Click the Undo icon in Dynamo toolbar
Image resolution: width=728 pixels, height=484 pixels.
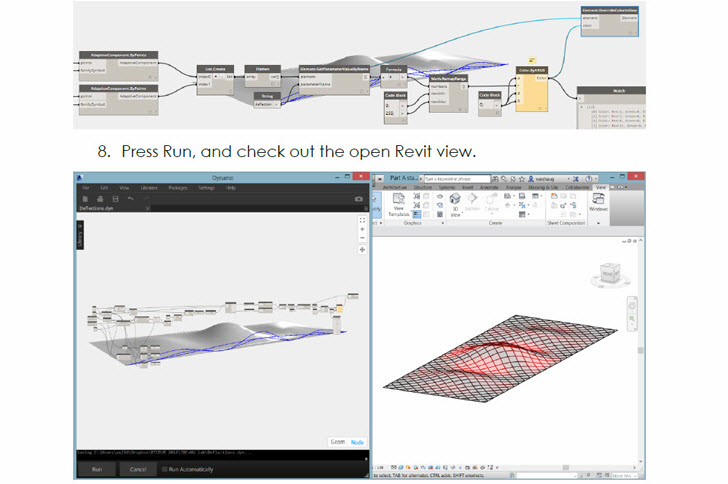130,199
